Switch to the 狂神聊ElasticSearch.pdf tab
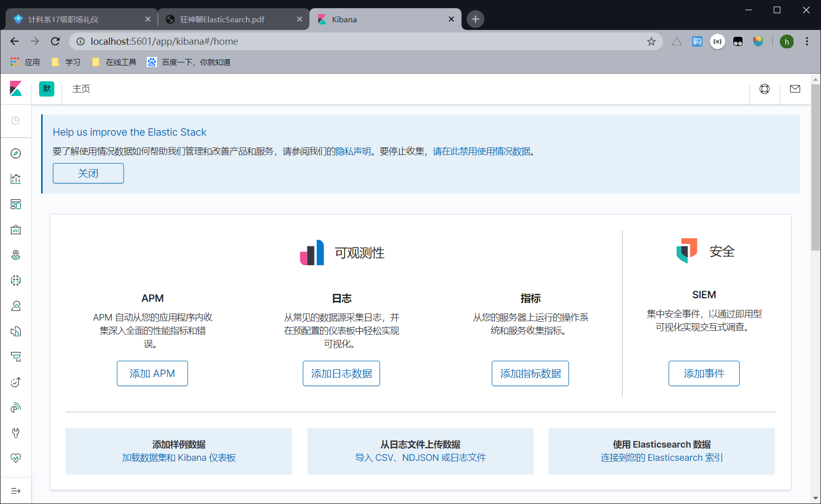The image size is (821, 504). pyautogui.click(x=233, y=19)
